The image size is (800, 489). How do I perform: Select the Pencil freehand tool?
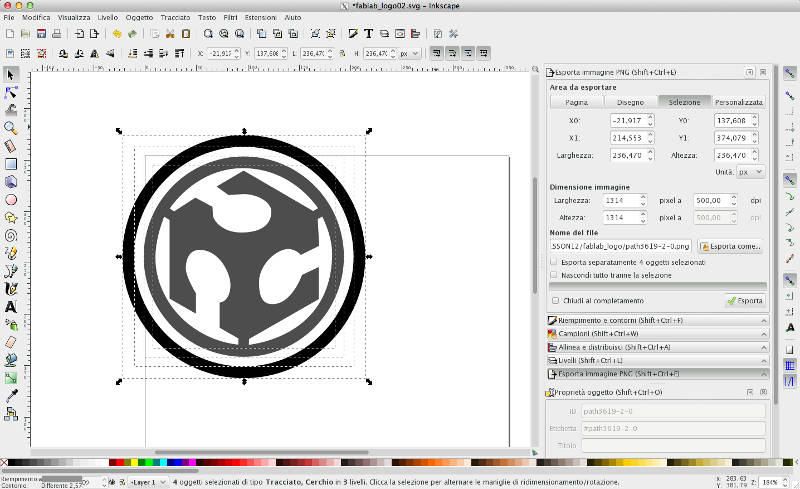(10, 253)
